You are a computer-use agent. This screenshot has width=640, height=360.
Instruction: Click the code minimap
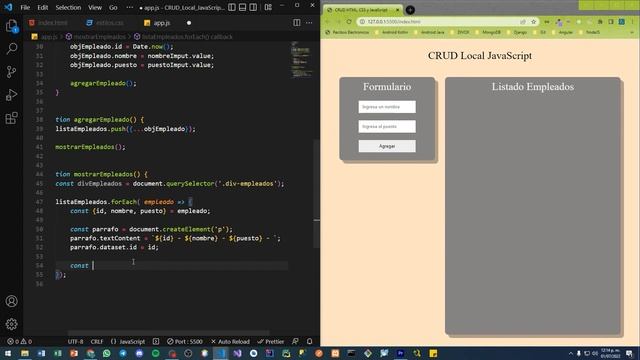click(301, 60)
